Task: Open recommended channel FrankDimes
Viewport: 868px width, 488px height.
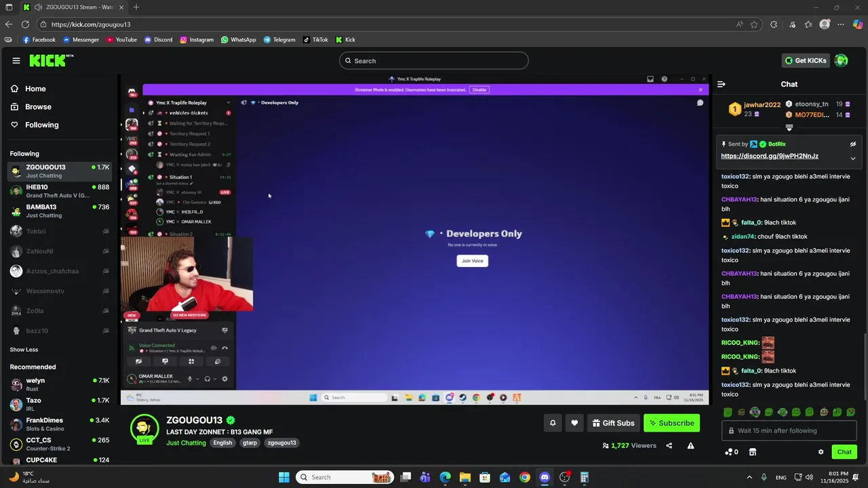Action: (x=60, y=424)
